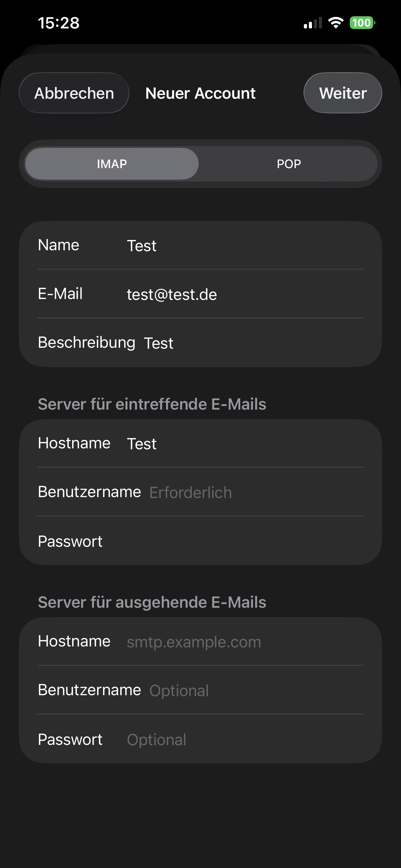Tap the Abbrechen button
Screen dimensions: 401x868
click(74, 93)
